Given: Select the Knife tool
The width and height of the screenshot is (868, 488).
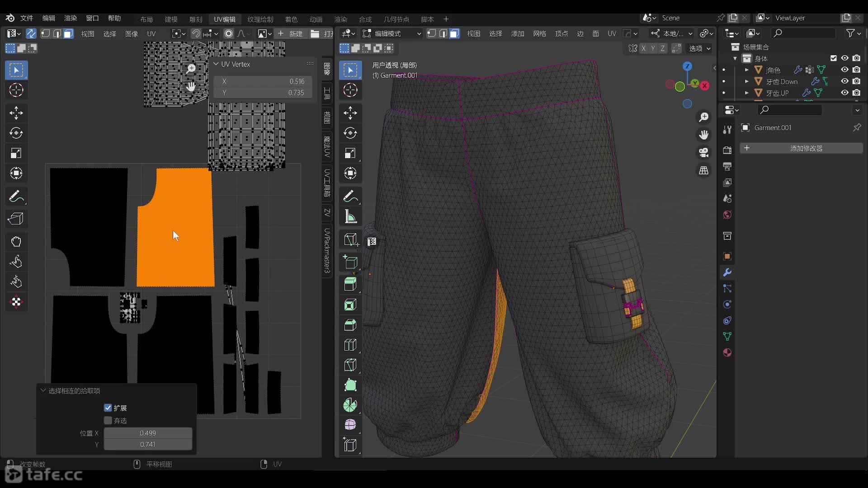Looking at the screenshot, I should (350, 365).
